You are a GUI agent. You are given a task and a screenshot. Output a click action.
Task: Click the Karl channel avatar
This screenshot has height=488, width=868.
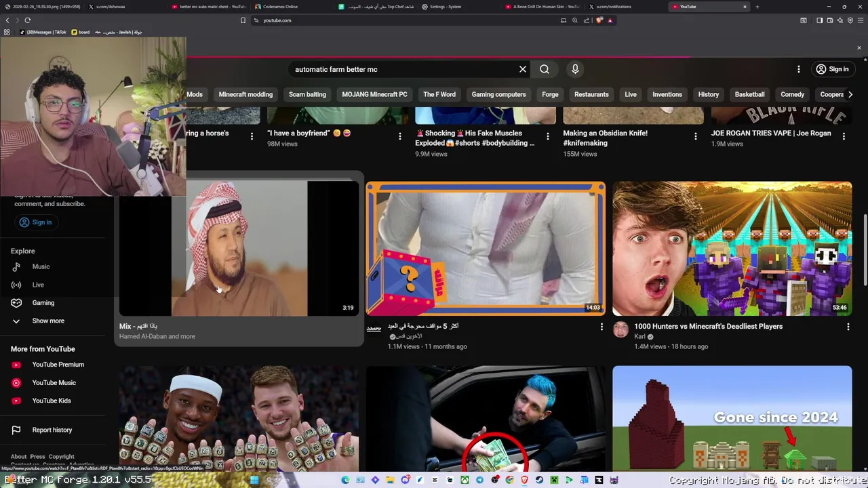[x=620, y=329]
